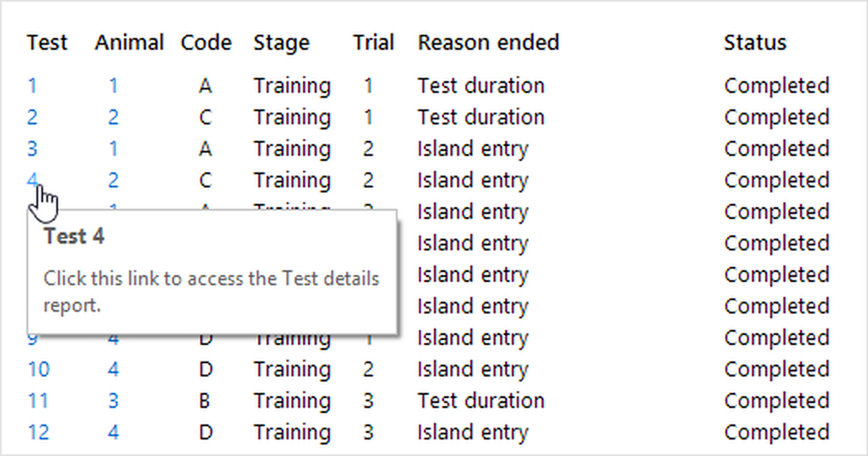
Task: Click the Test 3 link
Action: pyautogui.click(x=31, y=149)
